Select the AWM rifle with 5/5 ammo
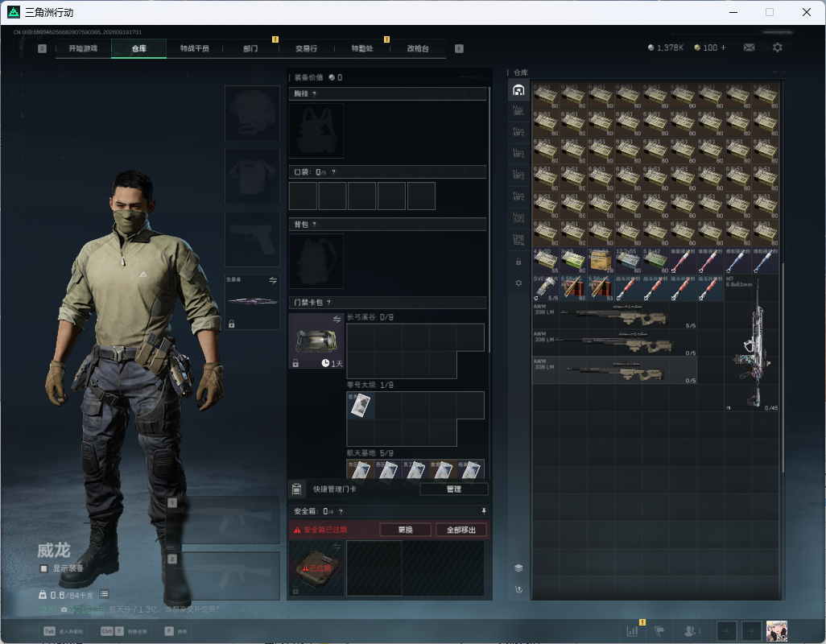826x644 pixels. pos(615,316)
